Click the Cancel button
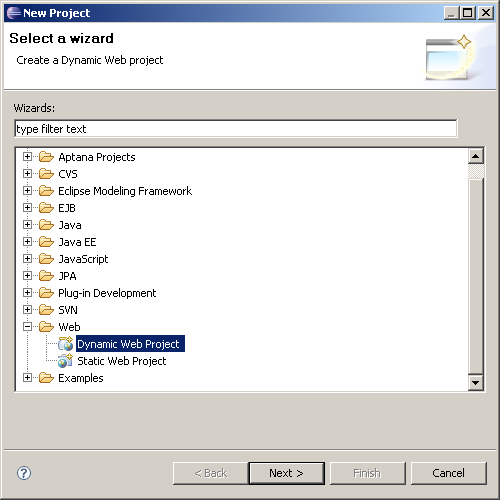This screenshot has width=500, height=500. pos(449,473)
